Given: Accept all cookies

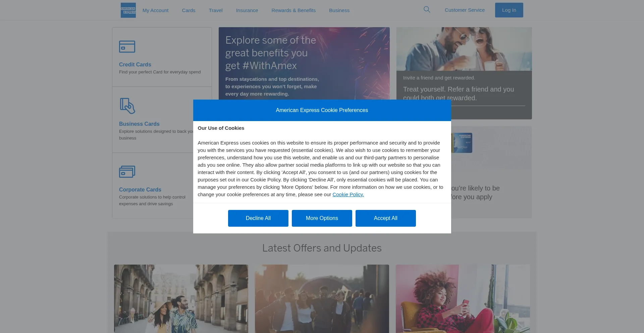Looking at the screenshot, I should [386, 218].
